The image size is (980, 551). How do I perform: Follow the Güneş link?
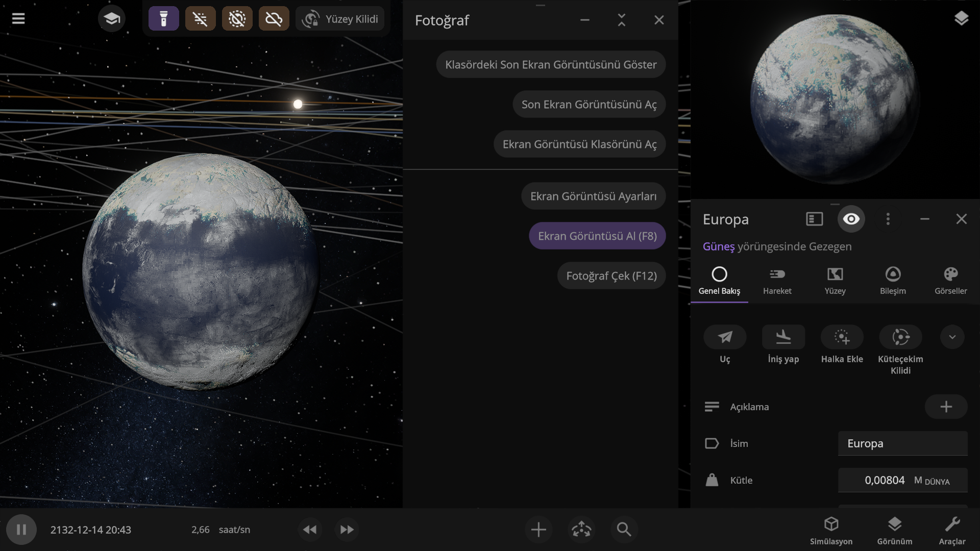coord(719,246)
